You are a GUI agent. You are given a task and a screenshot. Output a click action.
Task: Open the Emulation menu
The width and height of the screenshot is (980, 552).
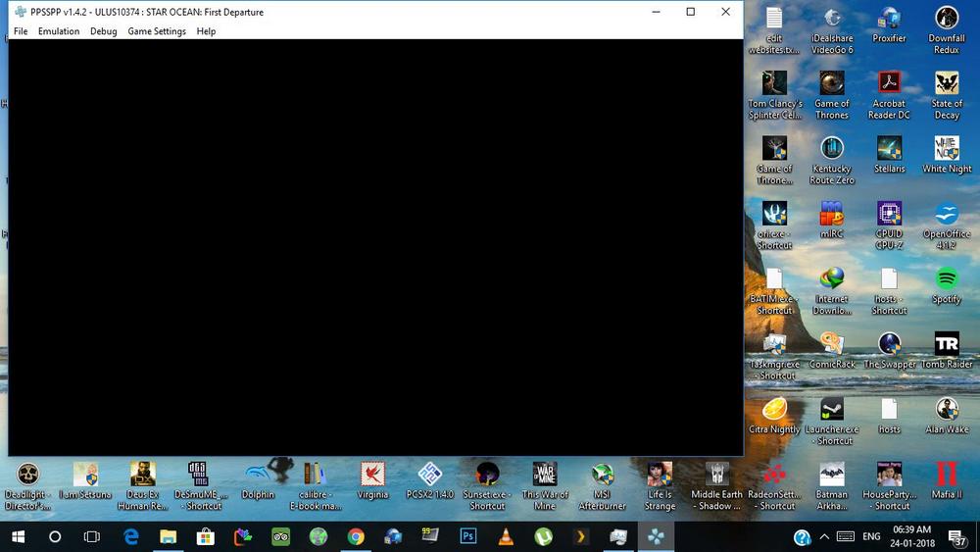pyautogui.click(x=59, y=31)
